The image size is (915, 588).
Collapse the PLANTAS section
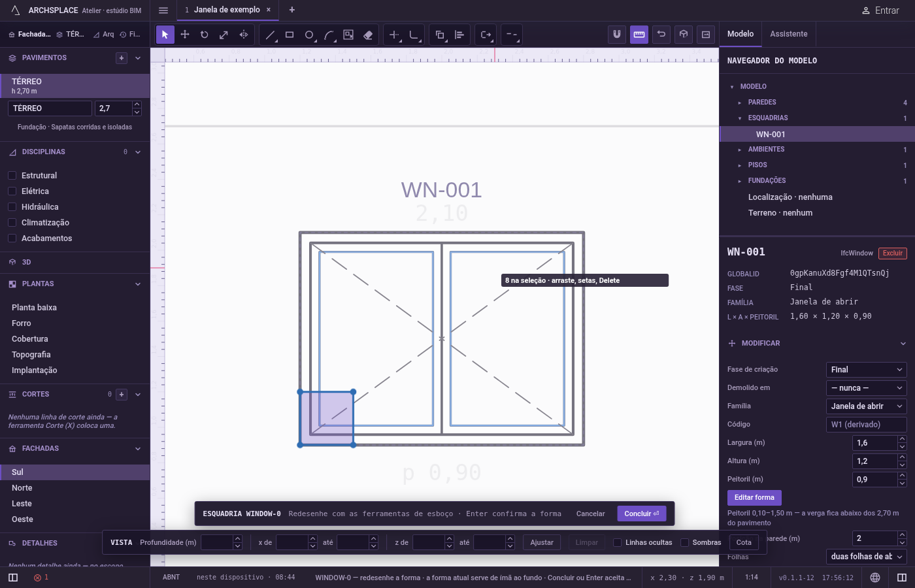[x=138, y=284]
